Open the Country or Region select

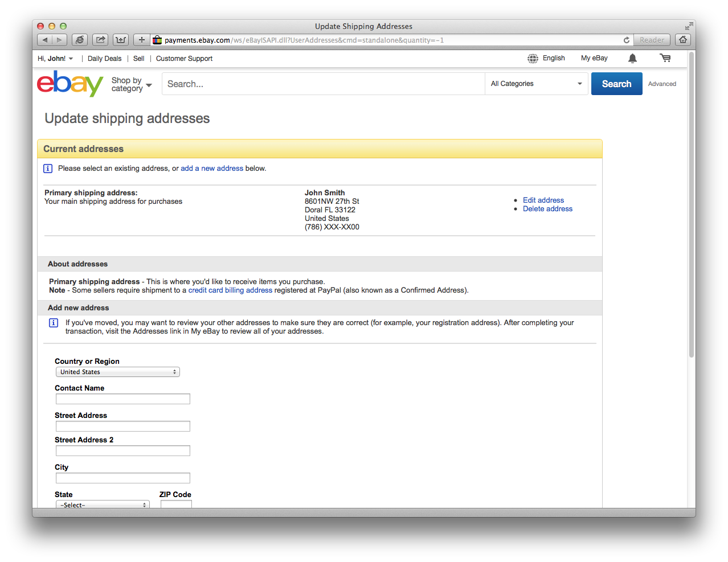click(118, 372)
